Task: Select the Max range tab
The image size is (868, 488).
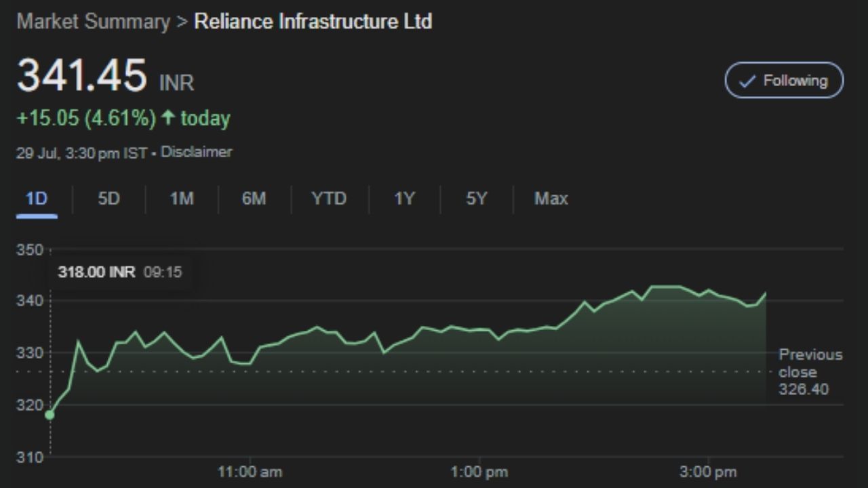Action: click(551, 199)
